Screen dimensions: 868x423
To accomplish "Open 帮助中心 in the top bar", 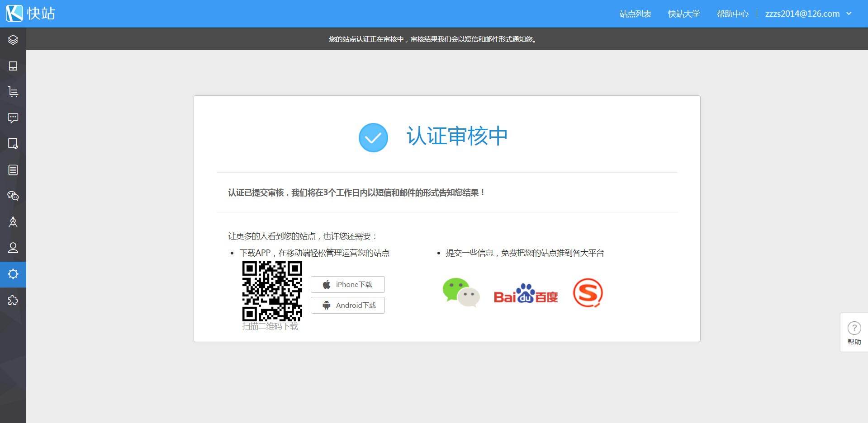I will pyautogui.click(x=732, y=14).
